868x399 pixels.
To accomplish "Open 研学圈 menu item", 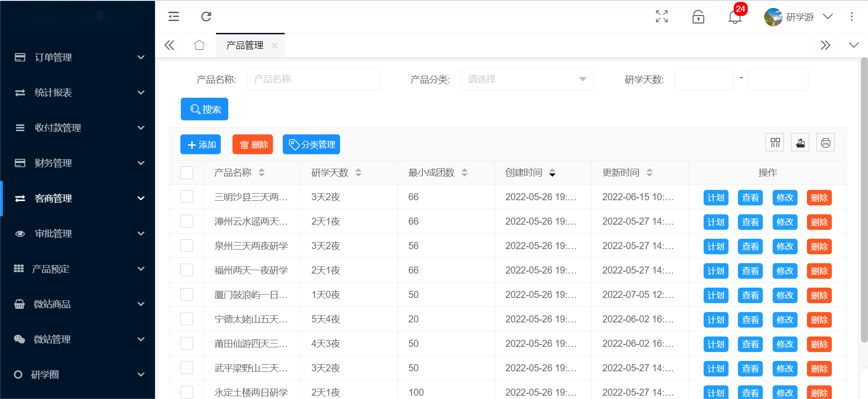I will click(77, 375).
